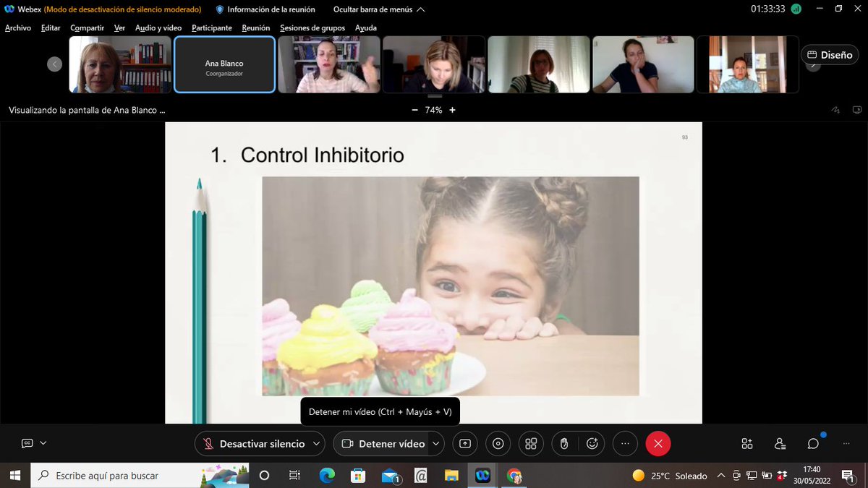Image resolution: width=868 pixels, height=488 pixels.
Task: Unmute with Desactivar silencio
Action: [260, 443]
